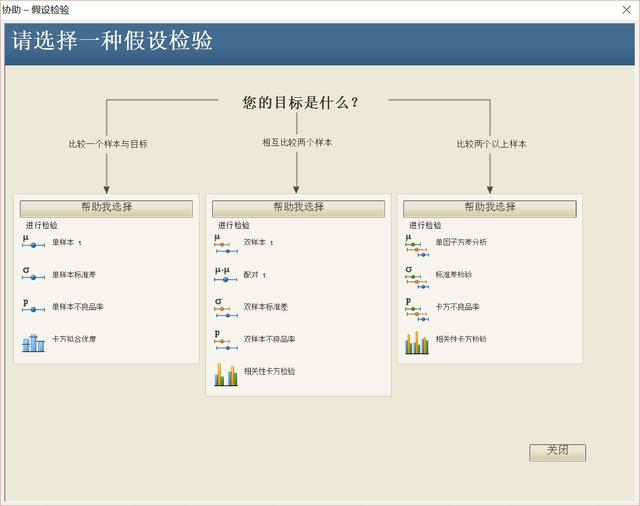Click the 请选择一种假设检验 banner title

(112, 40)
